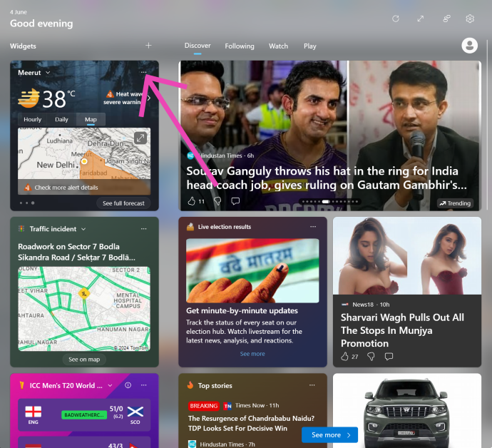Open the Watch tab
The width and height of the screenshot is (492, 448).
tap(278, 46)
